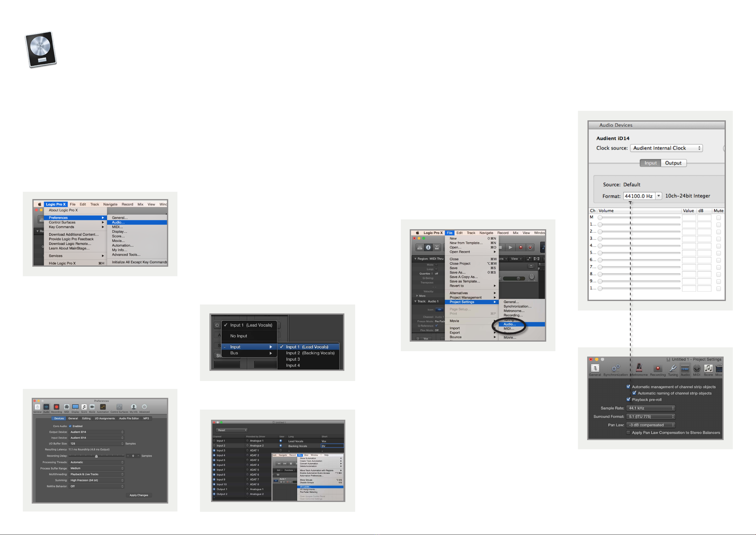The height and width of the screenshot is (535, 756).
Task: Click the BV short name field in I/O Labels
Action: click(332, 446)
